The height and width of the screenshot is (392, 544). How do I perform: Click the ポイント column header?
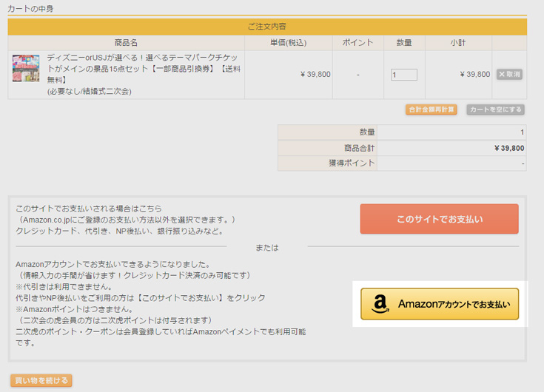click(357, 43)
